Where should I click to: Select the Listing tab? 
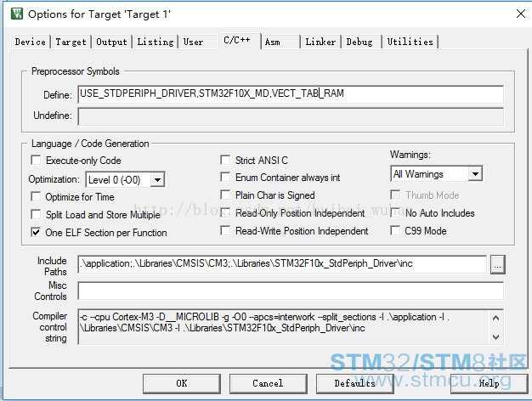[x=156, y=42]
